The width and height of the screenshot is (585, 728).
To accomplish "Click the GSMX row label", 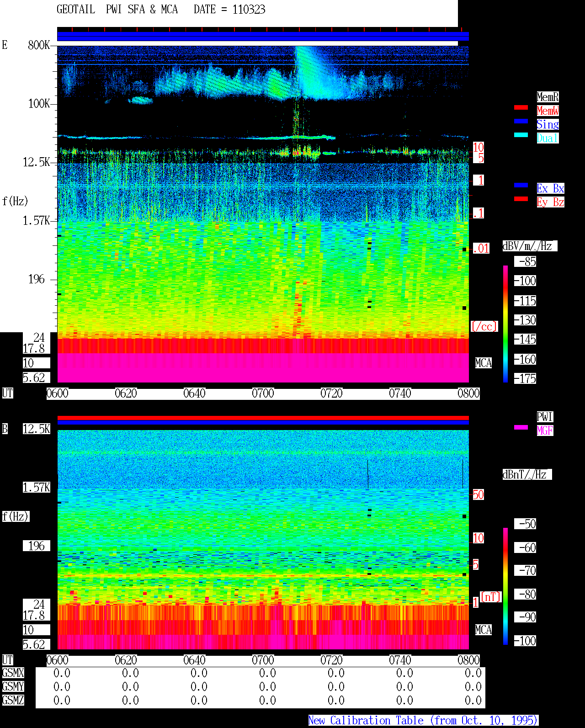I will (13, 673).
